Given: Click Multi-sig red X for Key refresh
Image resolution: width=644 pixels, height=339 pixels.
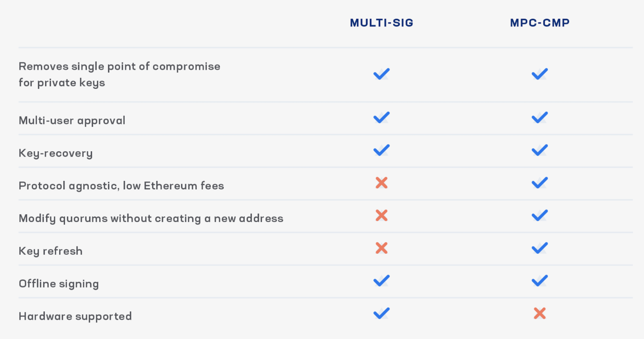Looking at the screenshot, I should (381, 249).
